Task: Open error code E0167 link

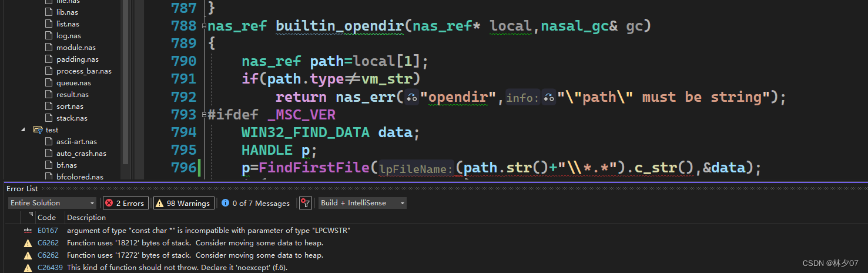Action: click(x=48, y=231)
